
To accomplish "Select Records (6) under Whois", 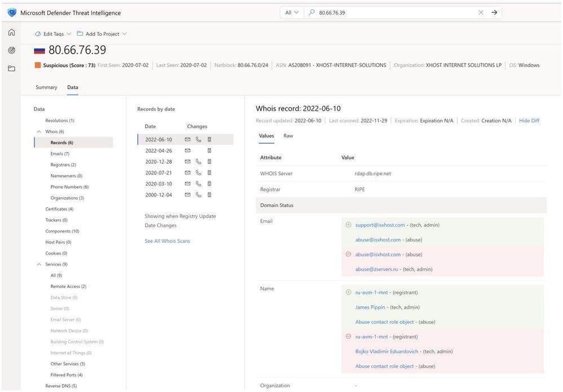I will pos(74,142).
